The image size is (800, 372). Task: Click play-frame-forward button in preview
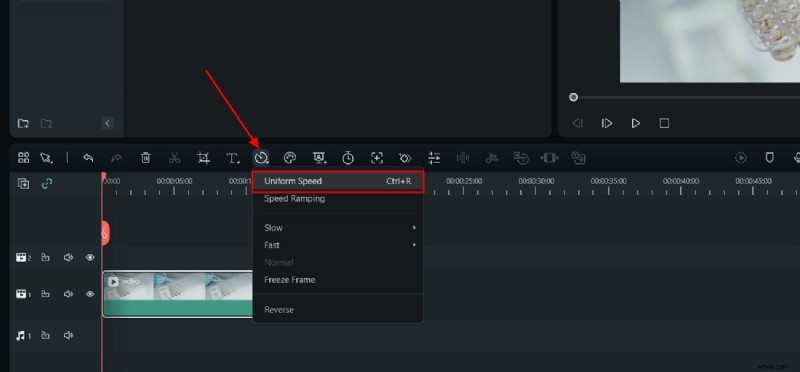[607, 123]
